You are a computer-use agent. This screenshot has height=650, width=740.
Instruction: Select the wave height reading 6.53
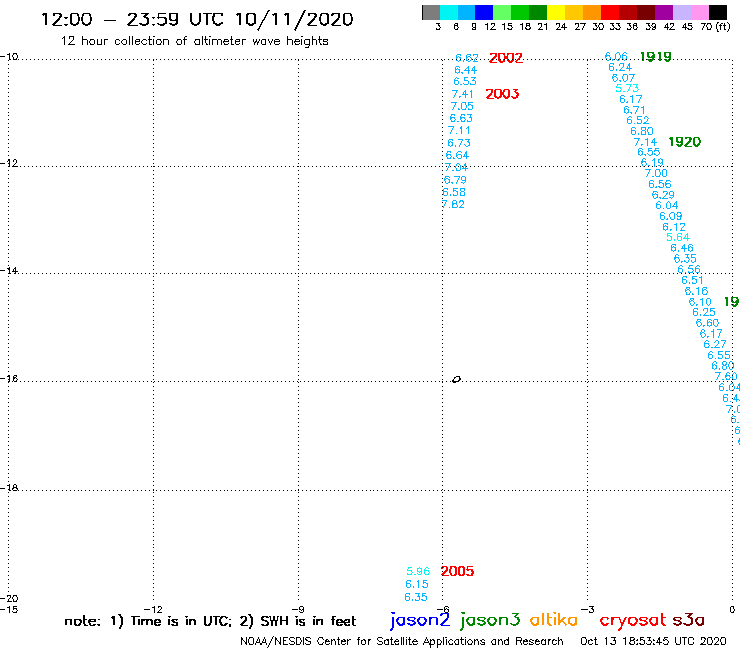pos(465,82)
